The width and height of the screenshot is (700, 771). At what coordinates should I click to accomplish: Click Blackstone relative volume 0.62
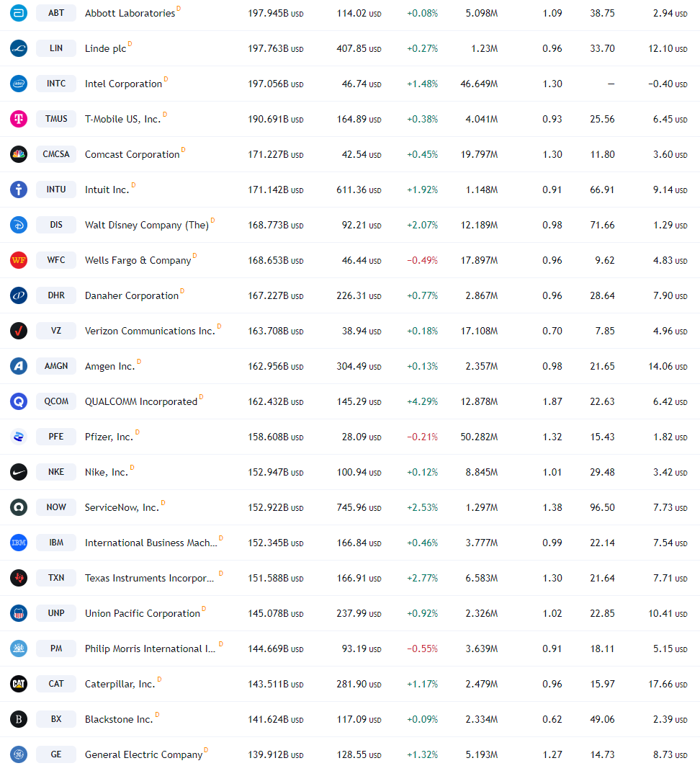552,719
